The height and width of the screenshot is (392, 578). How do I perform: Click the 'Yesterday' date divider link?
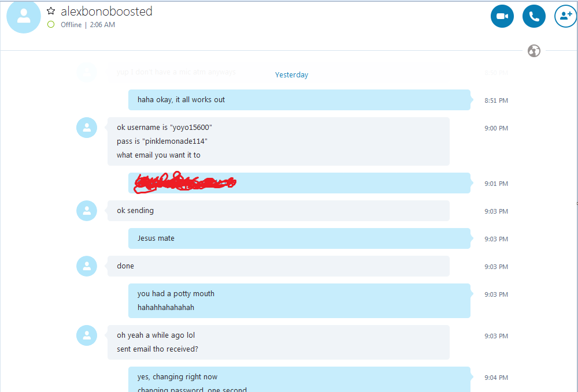pyautogui.click(x=291, y=74)
